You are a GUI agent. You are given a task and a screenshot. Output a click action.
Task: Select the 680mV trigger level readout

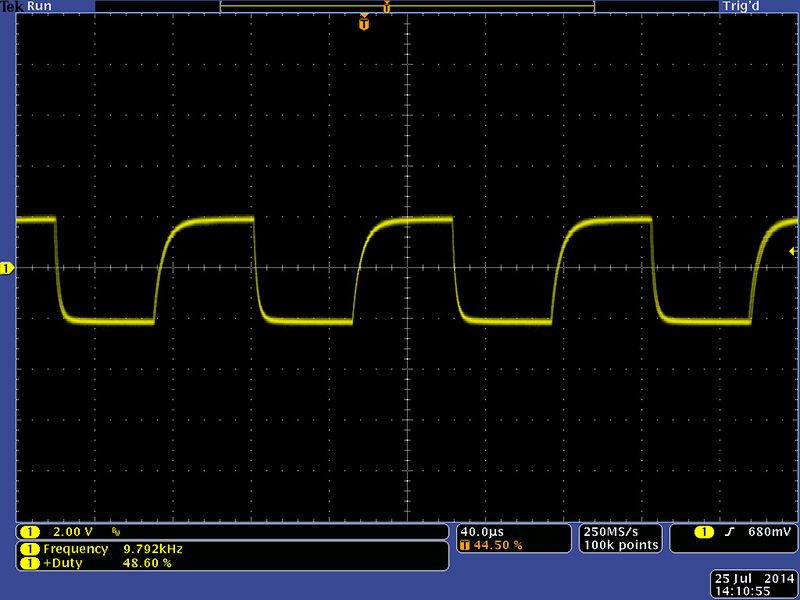(769, 532)
